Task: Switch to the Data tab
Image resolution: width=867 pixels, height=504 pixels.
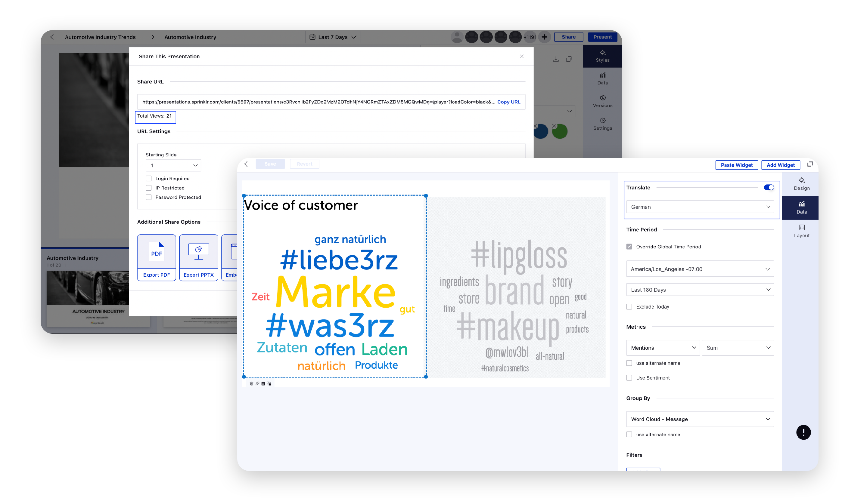Action: [801, 208]
